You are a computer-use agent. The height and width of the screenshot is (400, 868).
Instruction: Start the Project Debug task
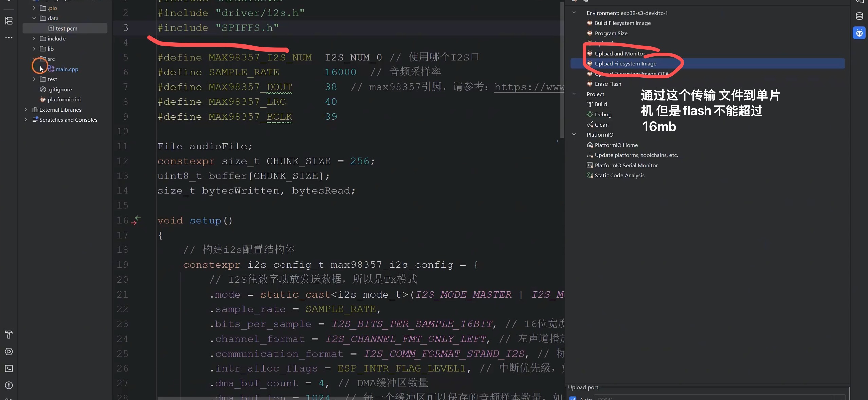[x=603, y=115]
